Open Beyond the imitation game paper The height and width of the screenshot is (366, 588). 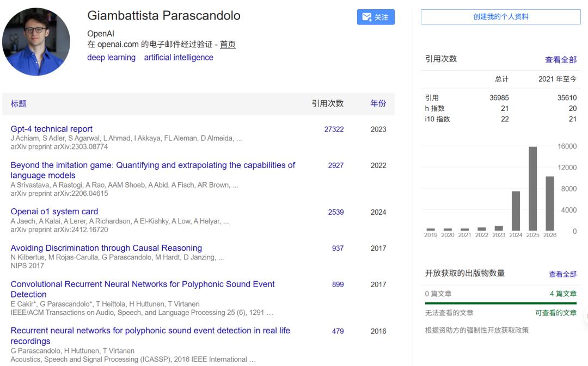click(x=153, y=170)
